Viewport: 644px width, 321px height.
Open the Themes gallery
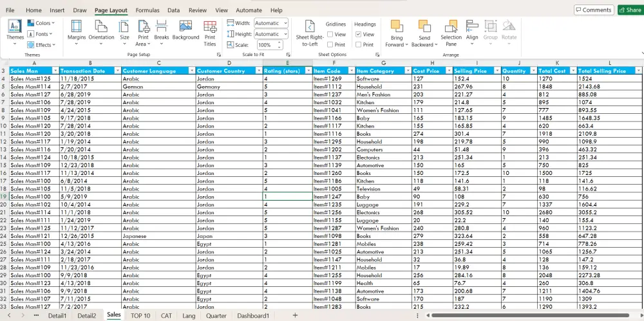pos(15,32)
